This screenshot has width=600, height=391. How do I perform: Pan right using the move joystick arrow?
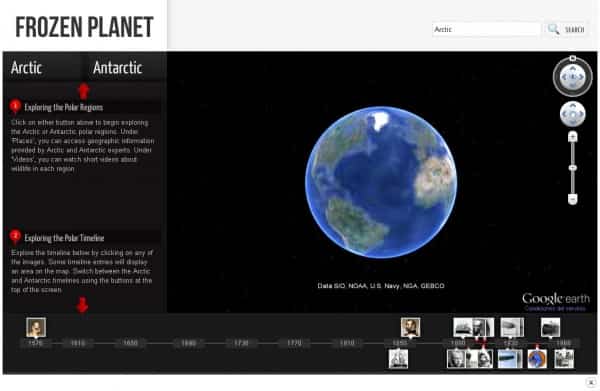coord(582,114)
